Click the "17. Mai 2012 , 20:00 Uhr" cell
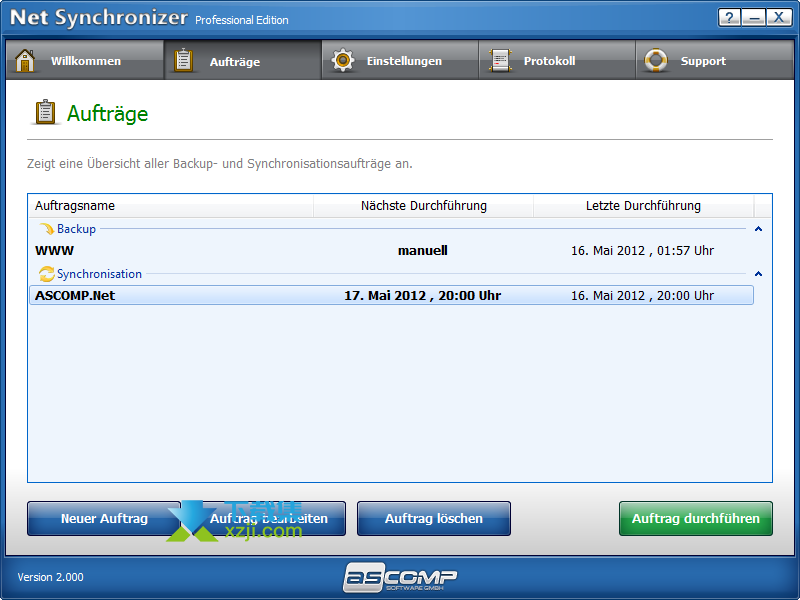Viewport: 800px width, 600px height. (x=423, y=295)
